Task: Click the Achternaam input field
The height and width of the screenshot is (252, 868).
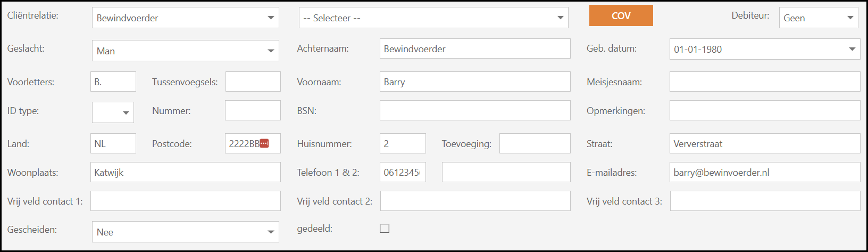Action: (474, 49)
